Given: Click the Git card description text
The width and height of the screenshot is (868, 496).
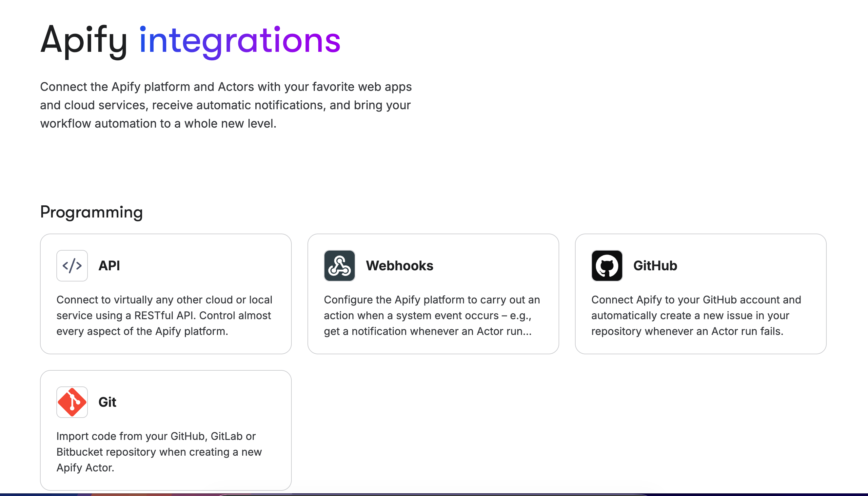Looking at the screenshot, I should [159, 452].
